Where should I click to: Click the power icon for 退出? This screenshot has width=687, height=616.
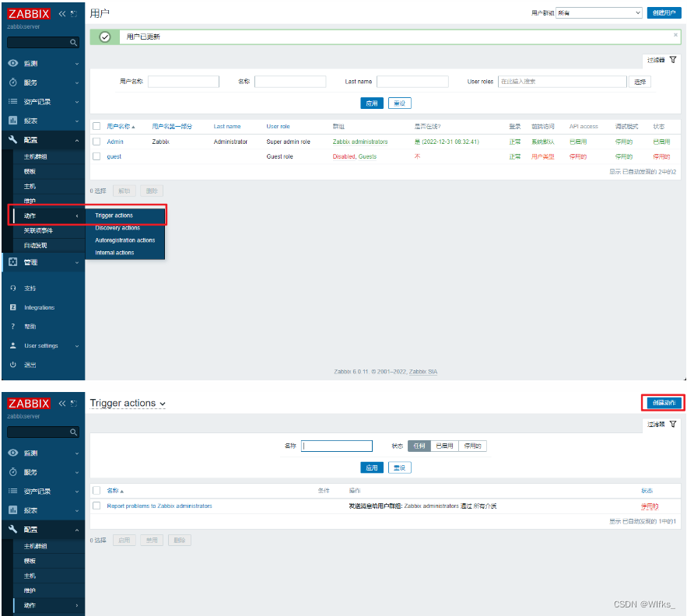pos(13,365)
